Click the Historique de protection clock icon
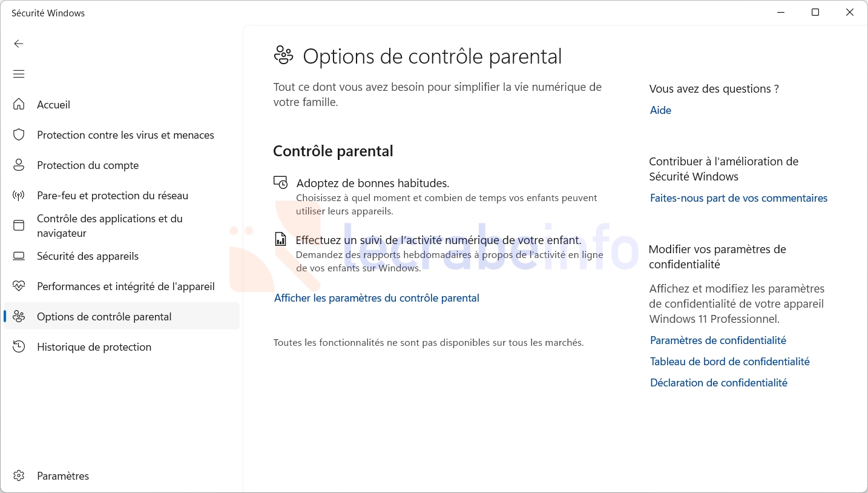This screenshot has width=868, height=493. pyautogui.click(x=19, y=346)
